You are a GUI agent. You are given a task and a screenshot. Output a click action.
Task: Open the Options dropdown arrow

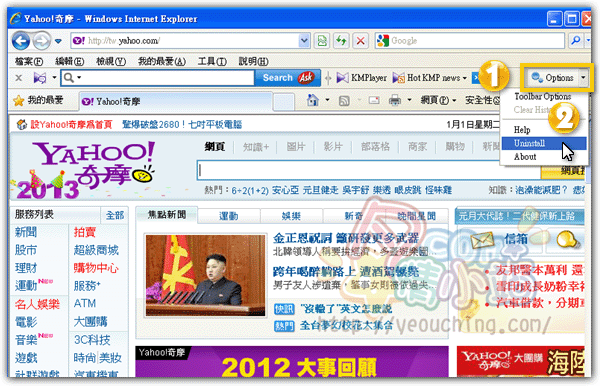pyautogui.click(x=583, y=78)
